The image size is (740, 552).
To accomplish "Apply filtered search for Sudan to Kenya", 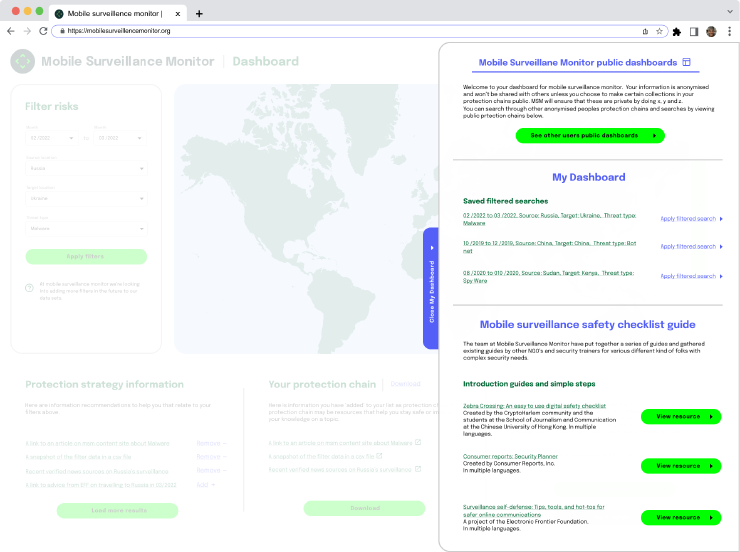I will point(691,274).
